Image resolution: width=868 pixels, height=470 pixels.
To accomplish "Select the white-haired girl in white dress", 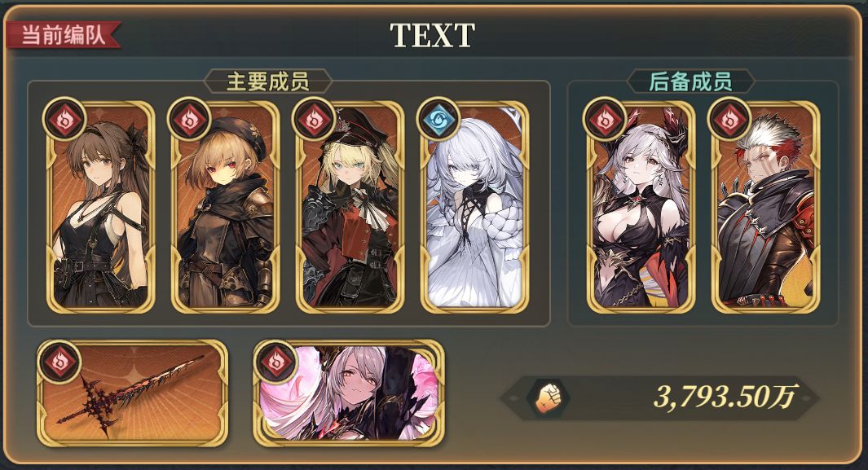I will 474,208.
